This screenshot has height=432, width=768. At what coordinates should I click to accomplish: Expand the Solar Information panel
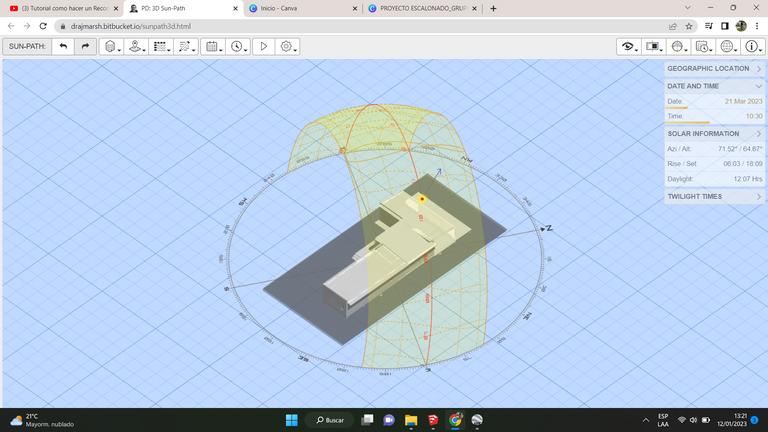714,133
